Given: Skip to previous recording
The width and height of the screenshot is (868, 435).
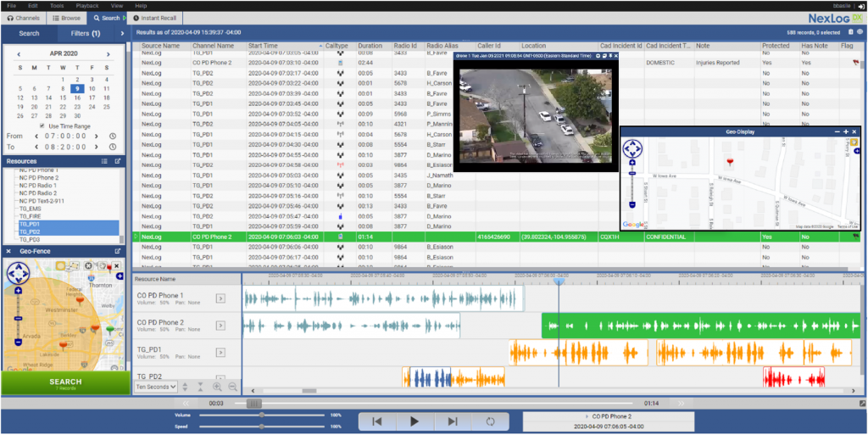Looking at the screenshot, I should 377,421.
